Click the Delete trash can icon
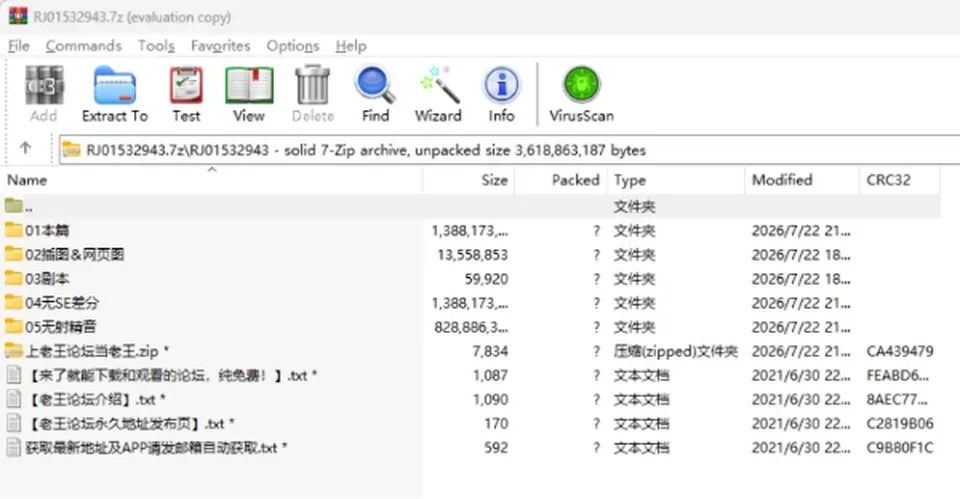The width and height of the screenshot is (960, 499). (313, 85)
